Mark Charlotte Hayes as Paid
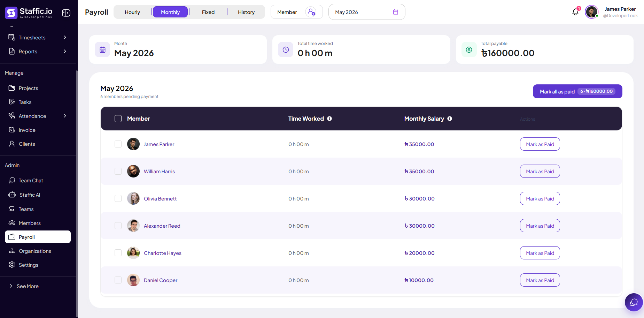 click(x=540, y=253)
